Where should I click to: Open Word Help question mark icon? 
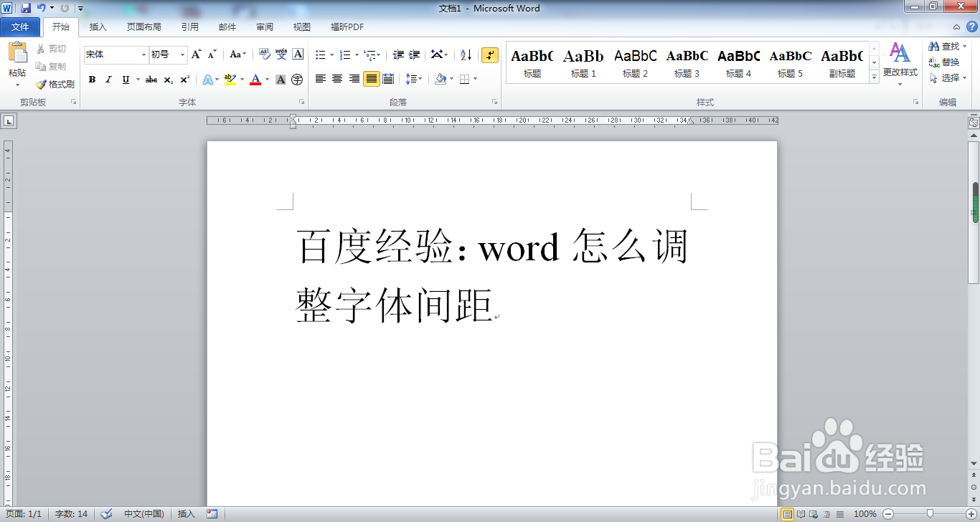point(972,27)
